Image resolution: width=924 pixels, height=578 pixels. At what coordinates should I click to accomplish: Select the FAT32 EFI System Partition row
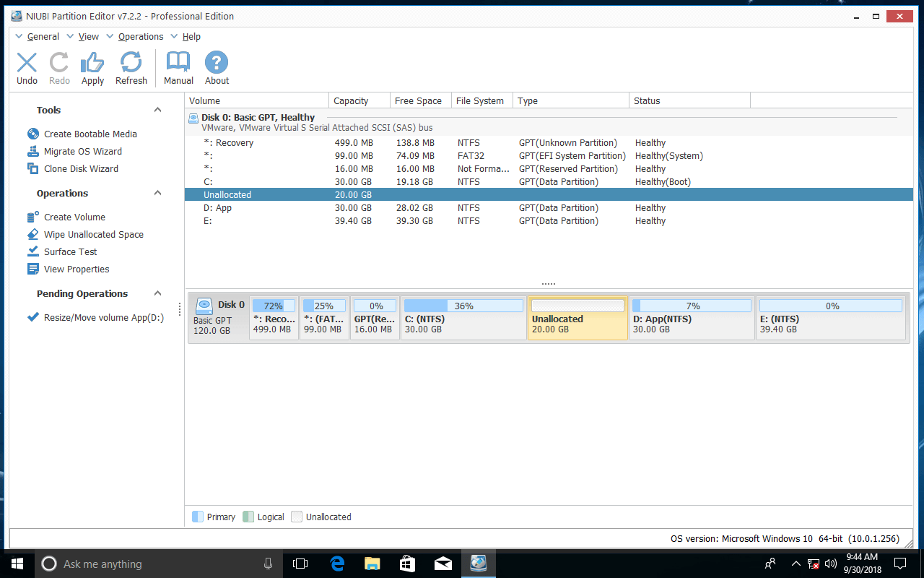(549, 156)
